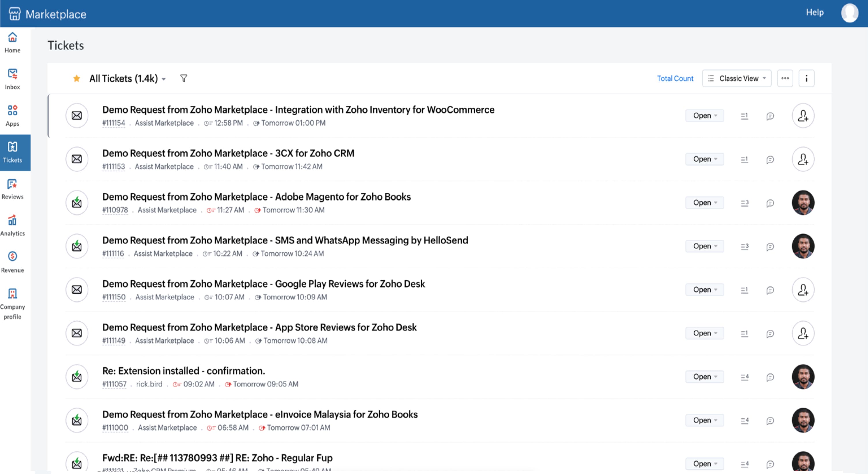
Task: Open comment bubble for HelloSend ticket
Action: click(770, 247)
